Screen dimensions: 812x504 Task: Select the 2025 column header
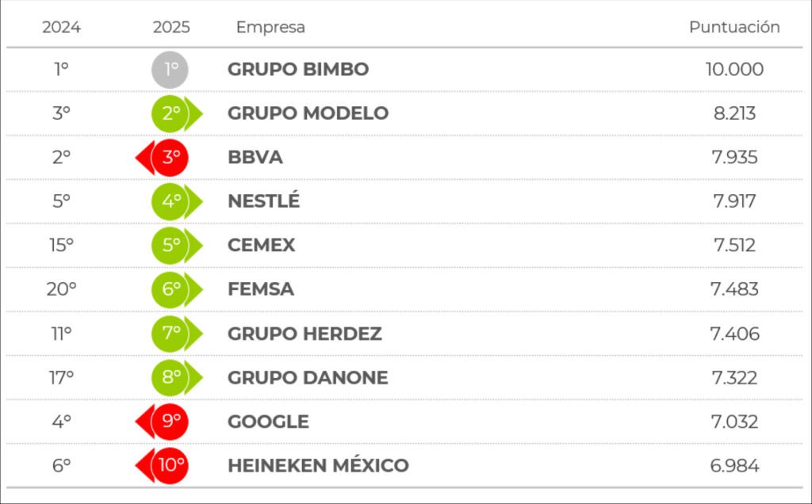point(171,27)
